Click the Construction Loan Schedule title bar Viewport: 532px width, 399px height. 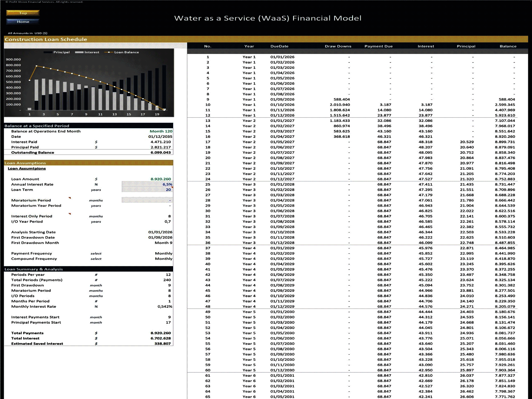pyautogui.click(x=266, y=39)
